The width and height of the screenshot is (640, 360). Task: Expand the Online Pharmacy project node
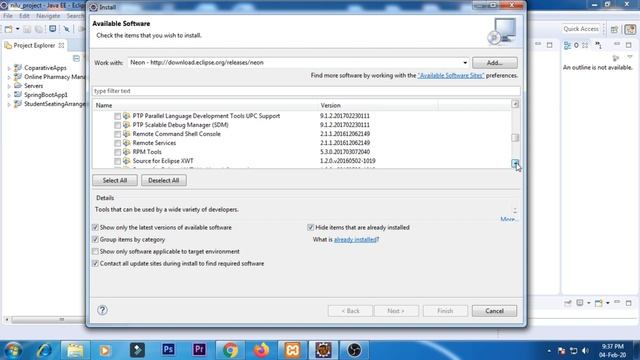click(x=9, y=77)
